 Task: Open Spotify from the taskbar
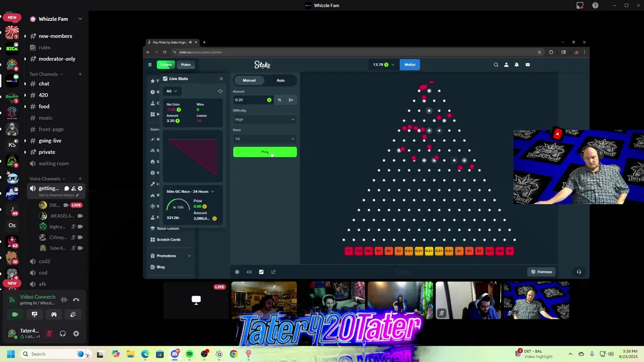click(x=190, y=354)
